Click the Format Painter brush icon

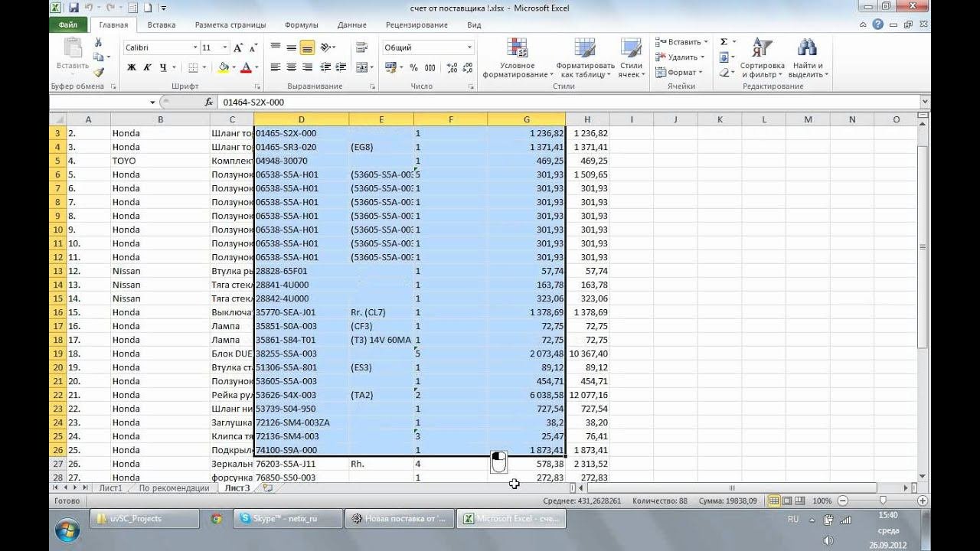[98, 73]
